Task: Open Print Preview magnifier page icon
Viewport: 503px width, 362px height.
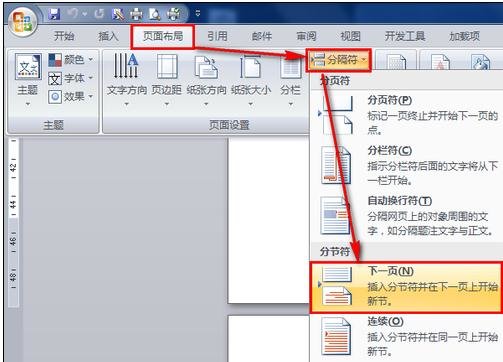Action: (154, 14)
